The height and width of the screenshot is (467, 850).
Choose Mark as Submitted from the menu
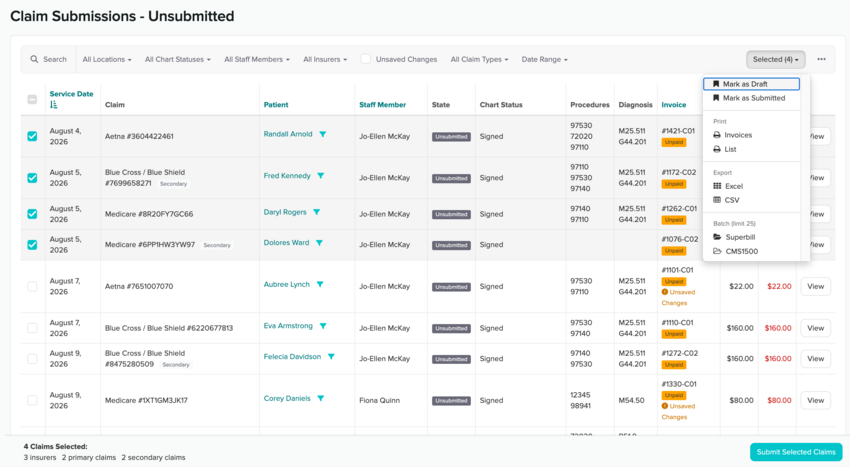(x=751, y=98)
